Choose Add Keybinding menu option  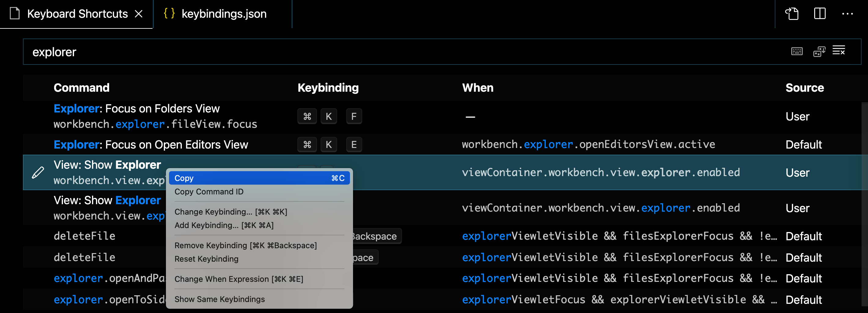point(224,225)
